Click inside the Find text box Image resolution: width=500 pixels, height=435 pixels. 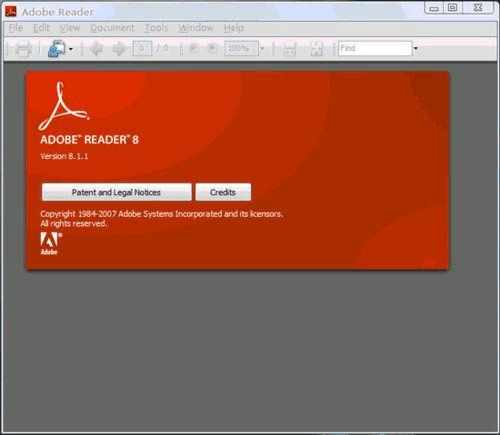click(375, 49)
